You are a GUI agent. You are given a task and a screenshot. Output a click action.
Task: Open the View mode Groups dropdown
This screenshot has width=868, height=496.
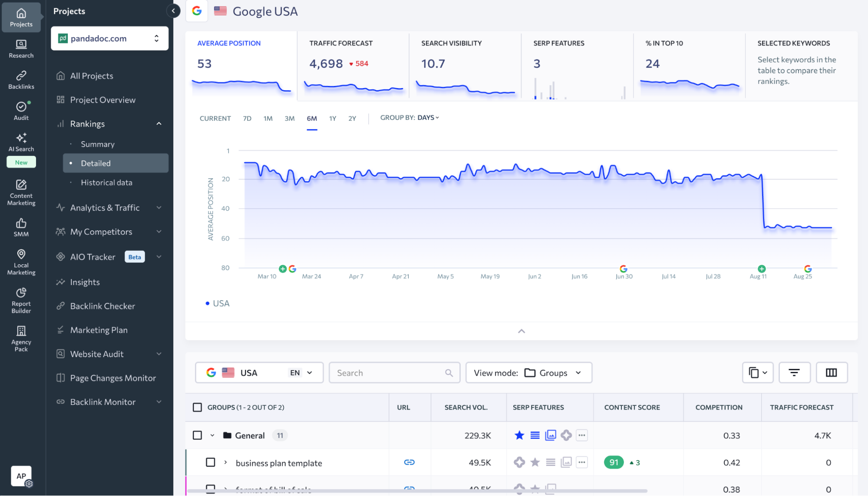[x=528, y=373]
